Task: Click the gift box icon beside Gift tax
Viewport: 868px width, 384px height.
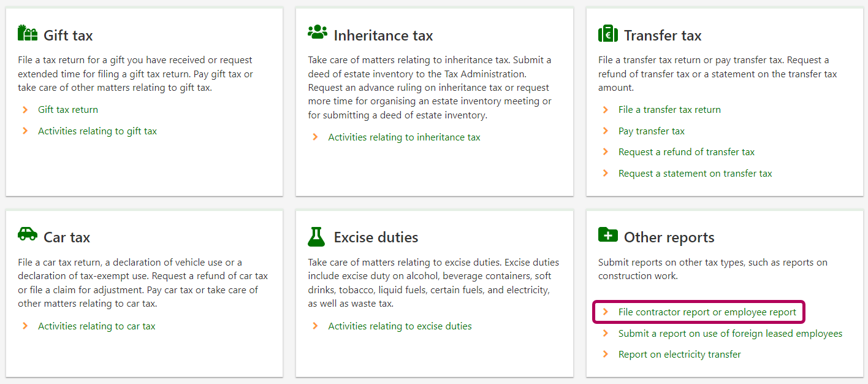Action: click(x=28, y=34)
